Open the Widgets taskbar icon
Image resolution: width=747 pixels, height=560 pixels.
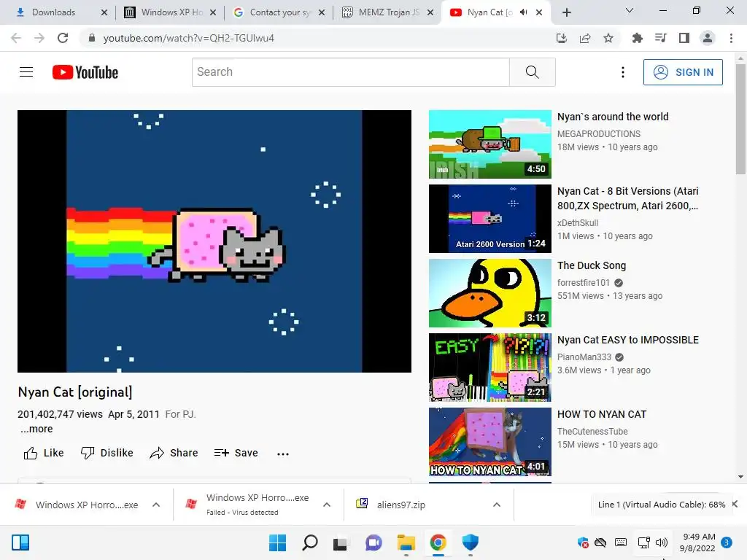[20, 542]
